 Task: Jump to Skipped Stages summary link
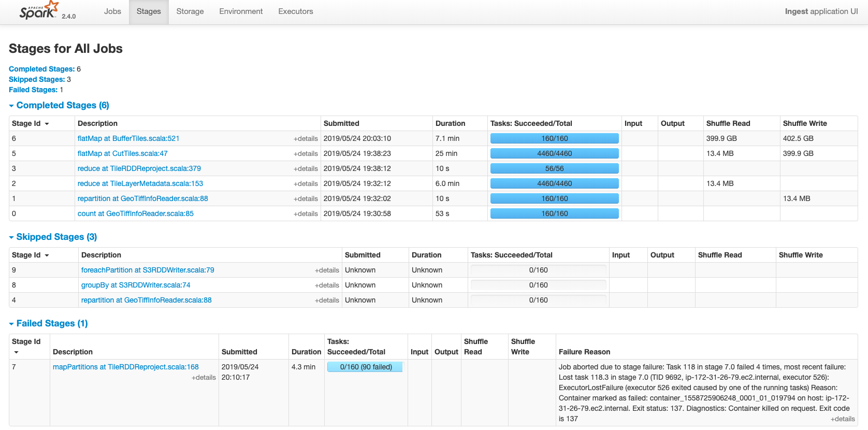click(x=37, y=79)
